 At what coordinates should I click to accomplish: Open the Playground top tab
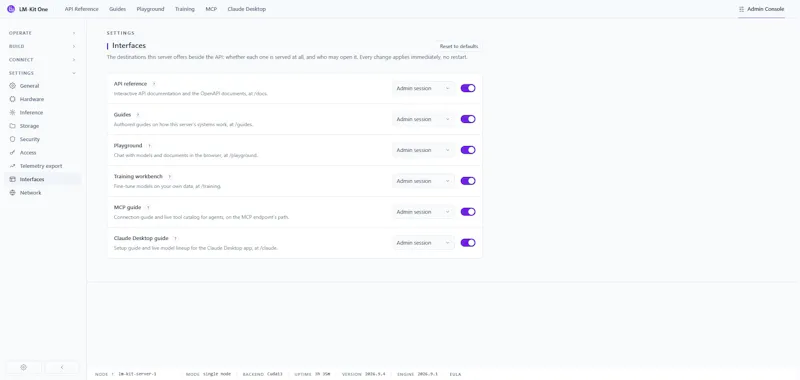(x=151, y=9)
